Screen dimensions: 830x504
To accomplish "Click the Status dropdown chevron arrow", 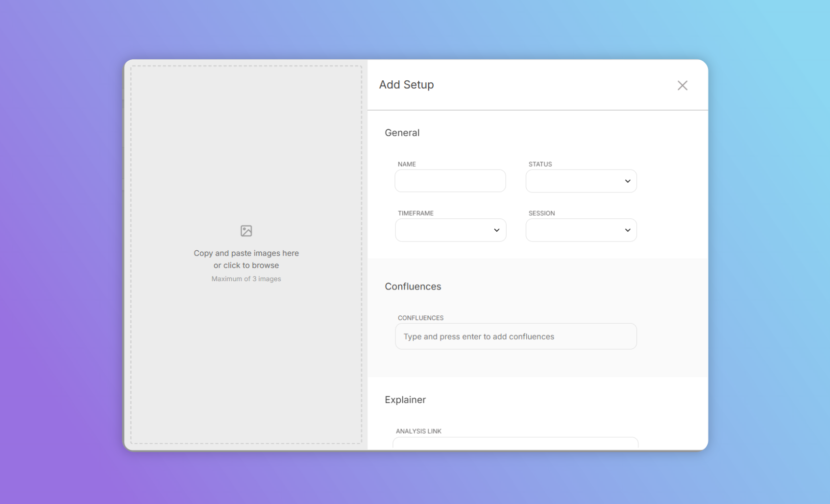I will (627, 181).
